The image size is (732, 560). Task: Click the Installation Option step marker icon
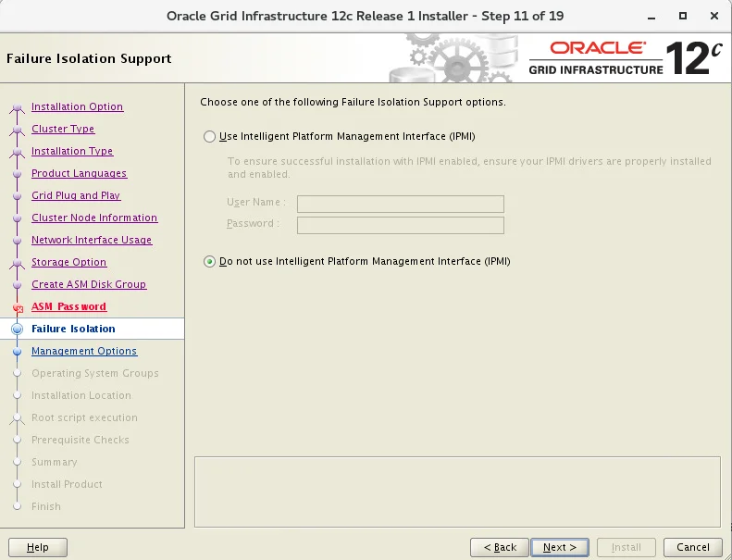[x=18, y=107]
